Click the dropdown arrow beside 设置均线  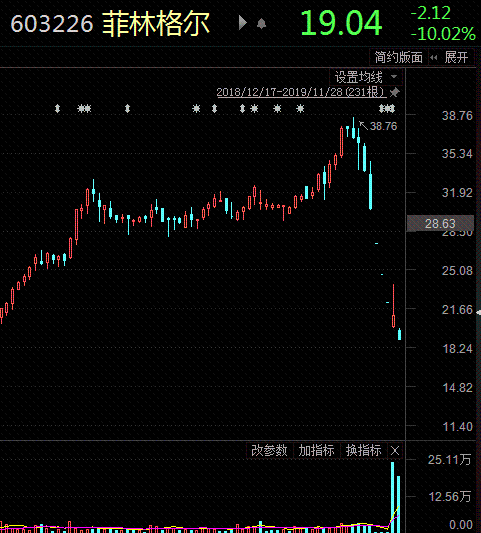coord(394,76)
